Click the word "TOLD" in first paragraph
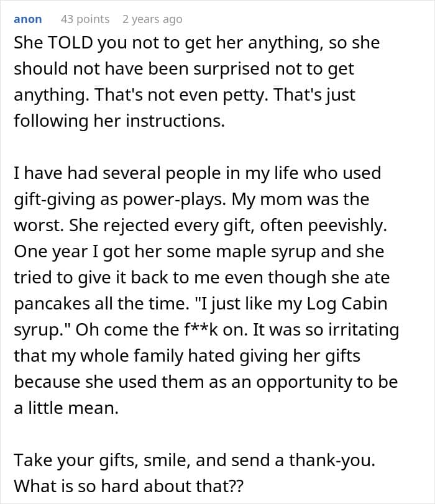 pos(65,43)
